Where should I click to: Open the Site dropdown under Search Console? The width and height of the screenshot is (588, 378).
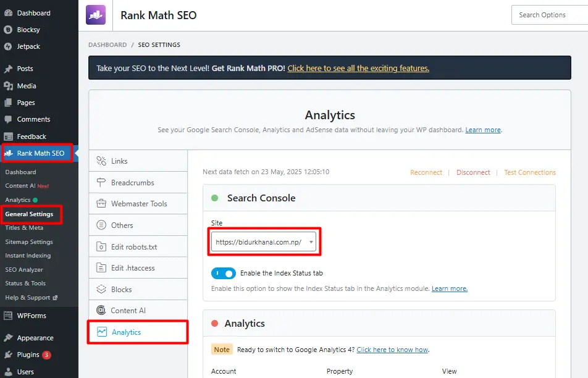point(264,242)
